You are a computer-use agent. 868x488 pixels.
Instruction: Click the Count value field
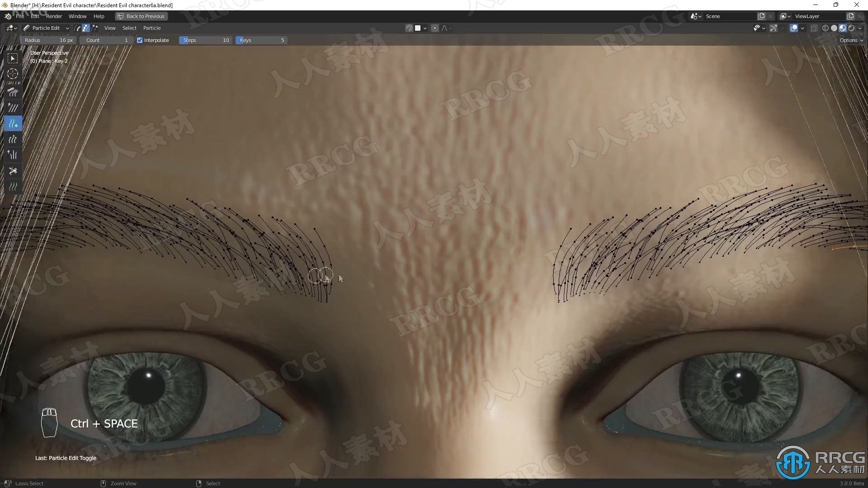(106, 40)
